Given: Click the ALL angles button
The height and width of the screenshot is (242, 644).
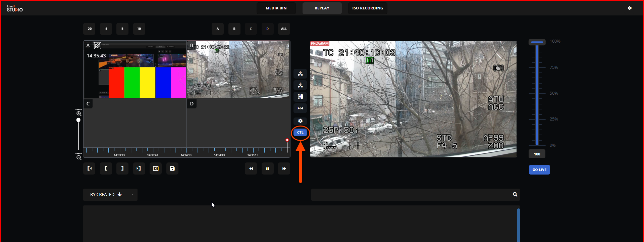Looking at the screenshot, I should [x=284, y=29].
